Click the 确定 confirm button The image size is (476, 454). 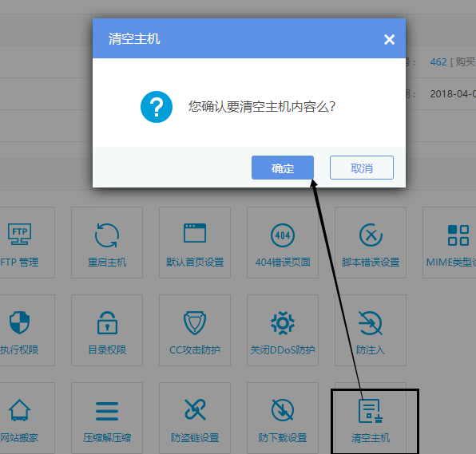coord(282,168)
